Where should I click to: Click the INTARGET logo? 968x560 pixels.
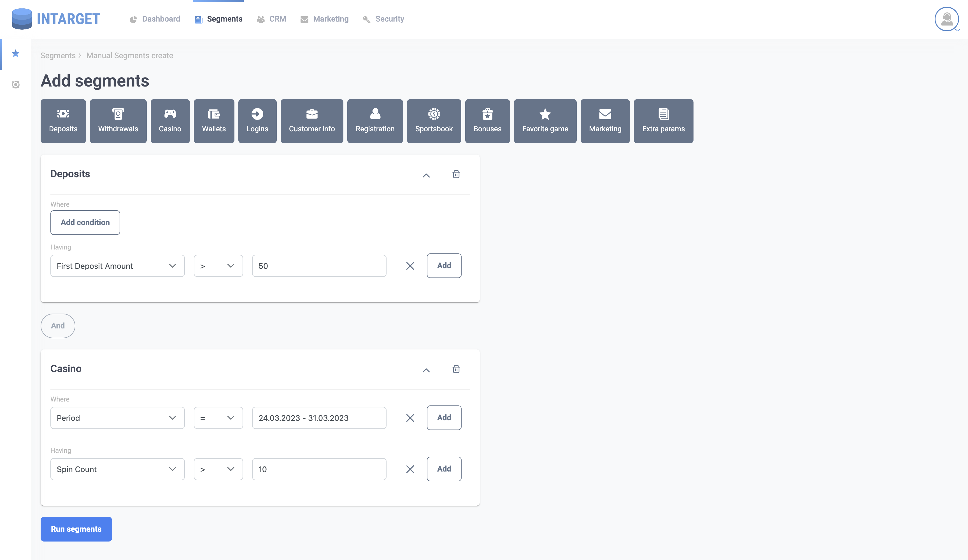pos(56,19)
